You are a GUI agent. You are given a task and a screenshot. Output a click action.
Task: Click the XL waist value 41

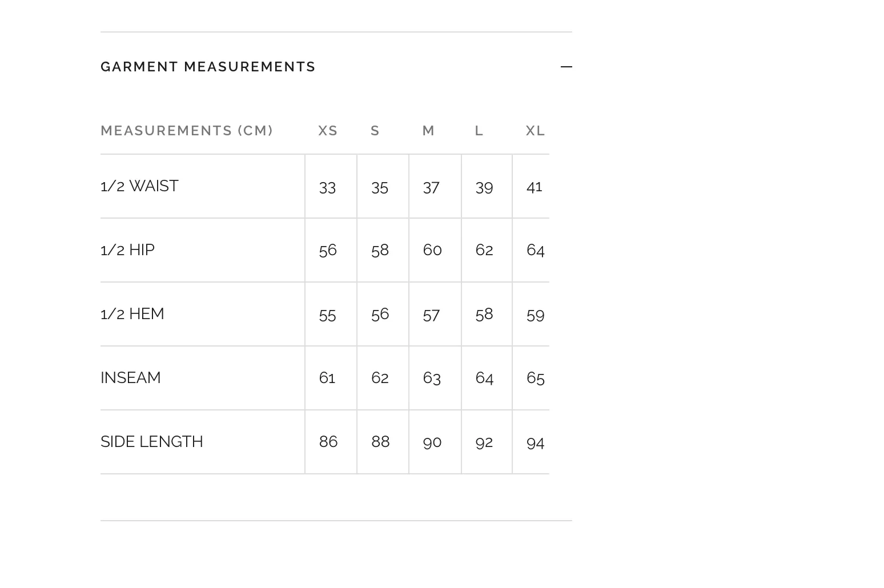tap(534, 187)
